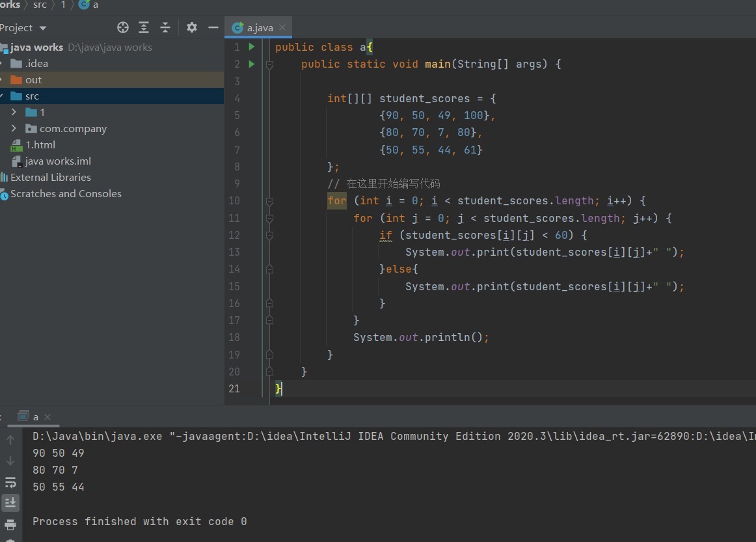This screenshot has width=756, height=542.
Task: Click src in the breadcrumb path
Action: [x=40, y=5]
